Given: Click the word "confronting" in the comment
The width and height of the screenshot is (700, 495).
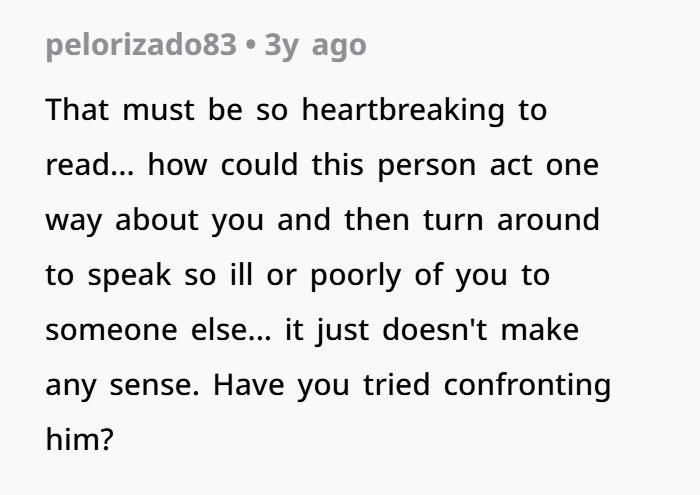Looking at the screenshot, I should point(526,385).
